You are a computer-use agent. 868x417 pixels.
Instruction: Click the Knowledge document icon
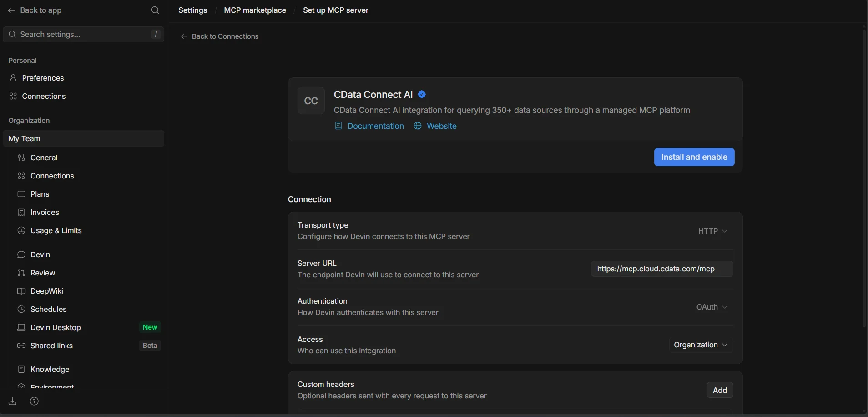click(21, 369)
